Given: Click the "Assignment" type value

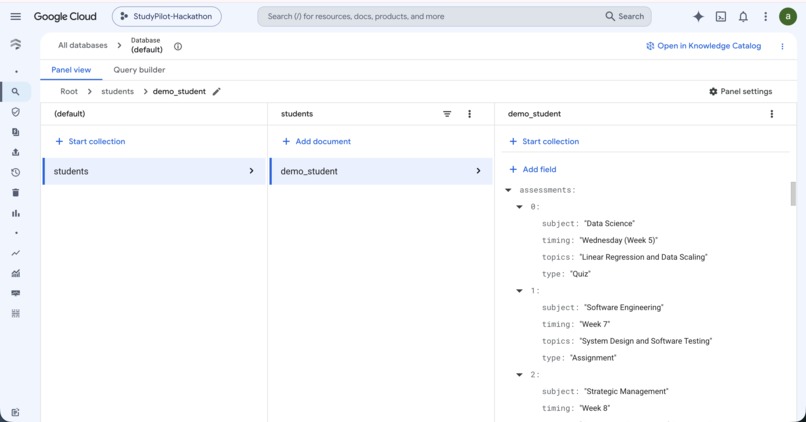Looking at the screenshot, I should (x=593, y=358).
